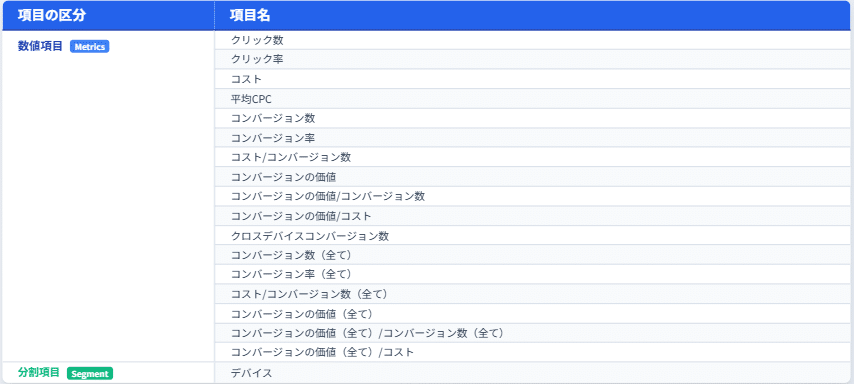This screenshot has width=854, height=384.
Task: Click コンバージョンの価値（全て）/コスト row
Action: [x=532, y=352]
